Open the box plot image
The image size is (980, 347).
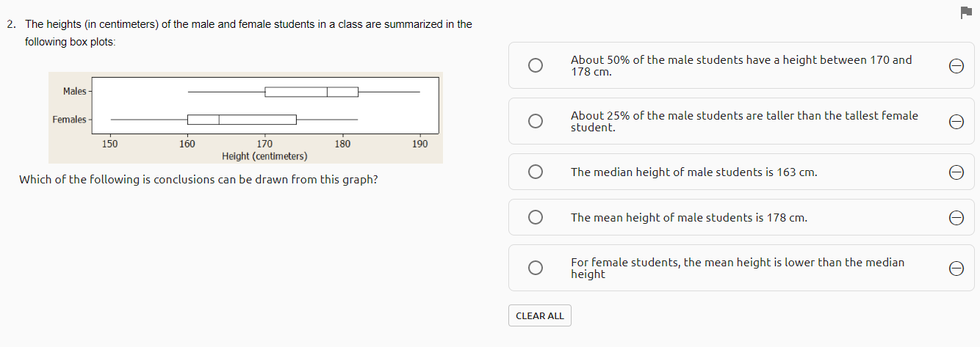[246, 117]
